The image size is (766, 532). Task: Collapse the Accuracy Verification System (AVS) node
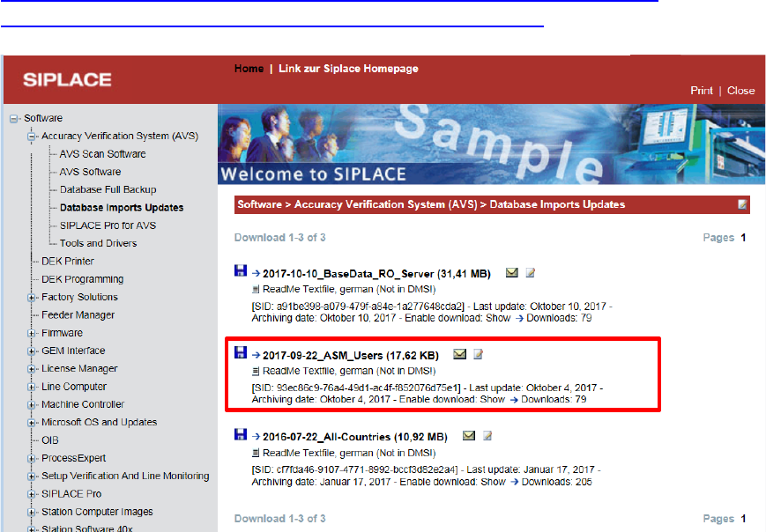pyautogui.click(x=32, y=137)
